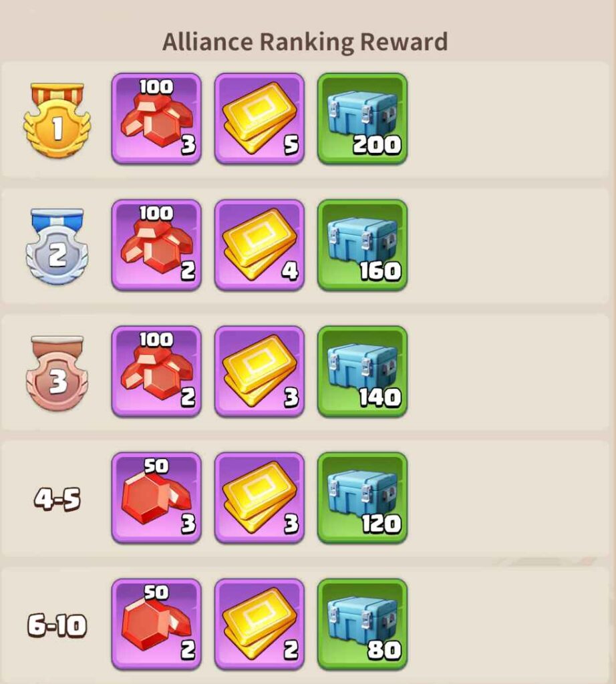Open the blue crate showing 200
Screen dimensions: 616x684
[x=363, y=119]
